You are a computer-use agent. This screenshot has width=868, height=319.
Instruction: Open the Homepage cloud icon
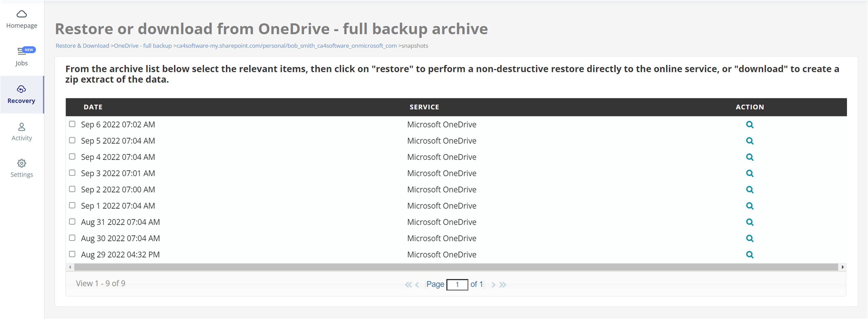pos(21,14)
